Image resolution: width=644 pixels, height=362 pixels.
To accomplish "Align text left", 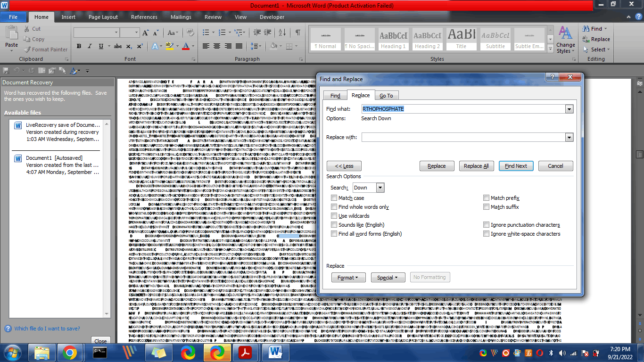I will click(206, 46).
